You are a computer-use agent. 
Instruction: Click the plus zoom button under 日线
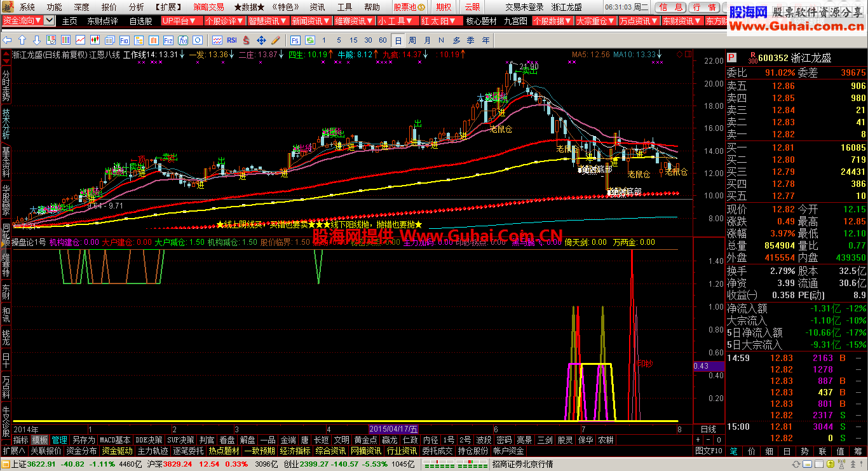click(698, 440)
